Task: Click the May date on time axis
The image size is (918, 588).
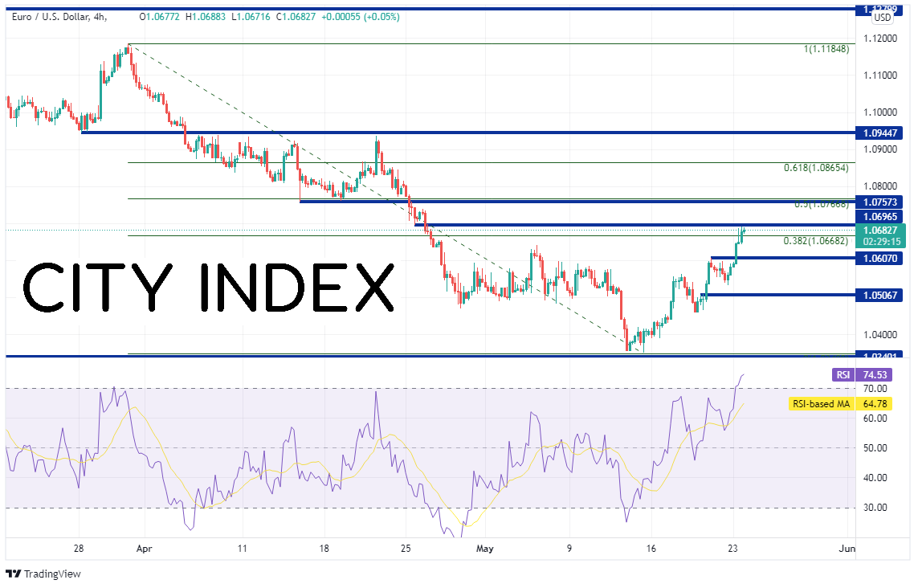Action: click(485, 549)
